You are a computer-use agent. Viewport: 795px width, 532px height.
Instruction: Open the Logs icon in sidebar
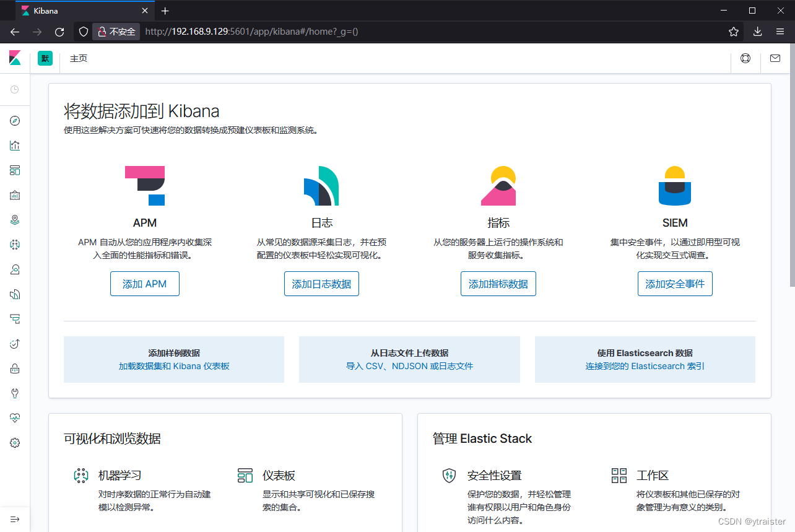click(x=15, y=294)
